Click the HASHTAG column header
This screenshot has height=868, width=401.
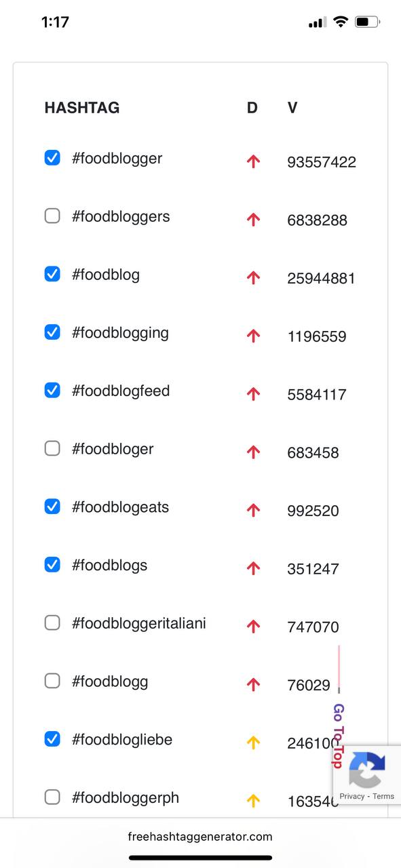pos(82,108)
